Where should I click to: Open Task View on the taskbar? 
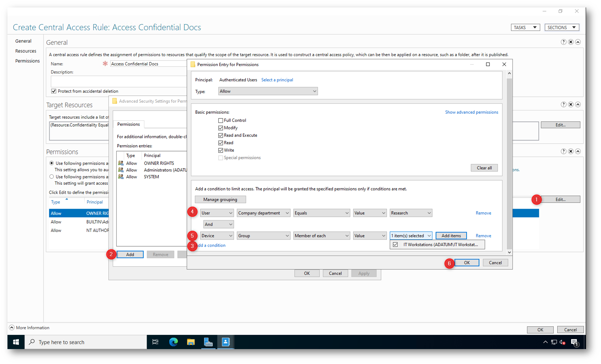click(155, 342)
